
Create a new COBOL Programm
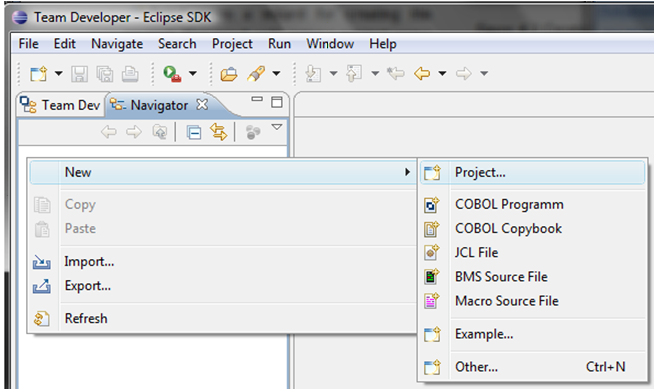(x=533, y=204)
